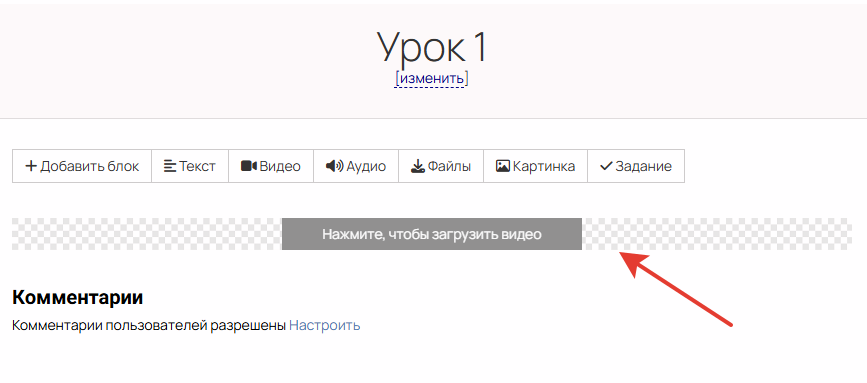Add a Картинка block
Viewport: 867px width, 383px height.
pyautogui.click(x=535, y=166)
